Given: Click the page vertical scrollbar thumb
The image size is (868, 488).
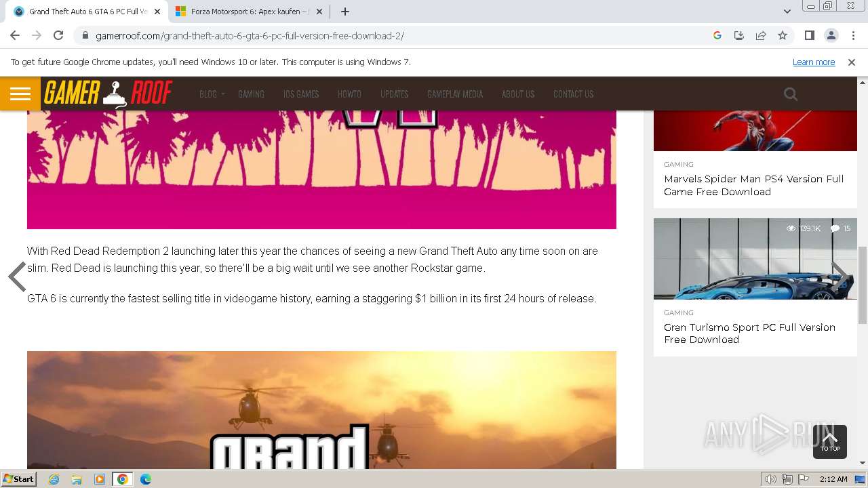Looking at the screenshot, I should [863, 285].
